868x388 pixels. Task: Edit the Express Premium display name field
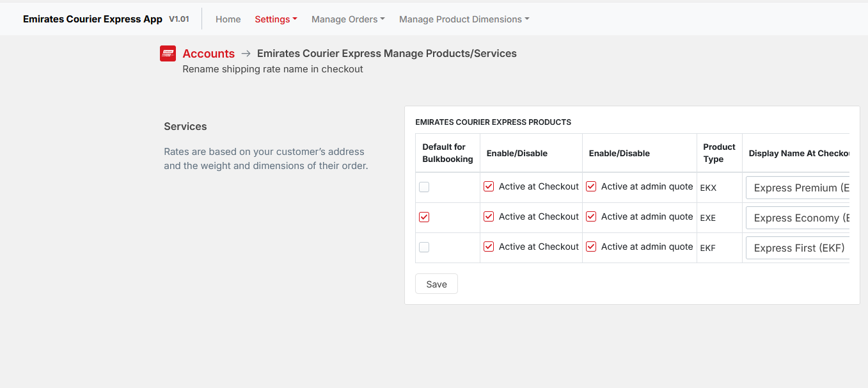point(798,188)
